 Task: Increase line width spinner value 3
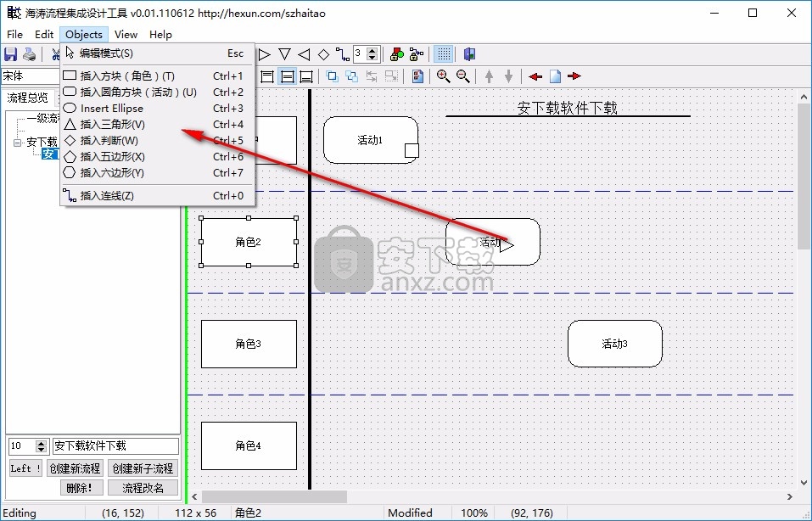pos(372,51)
